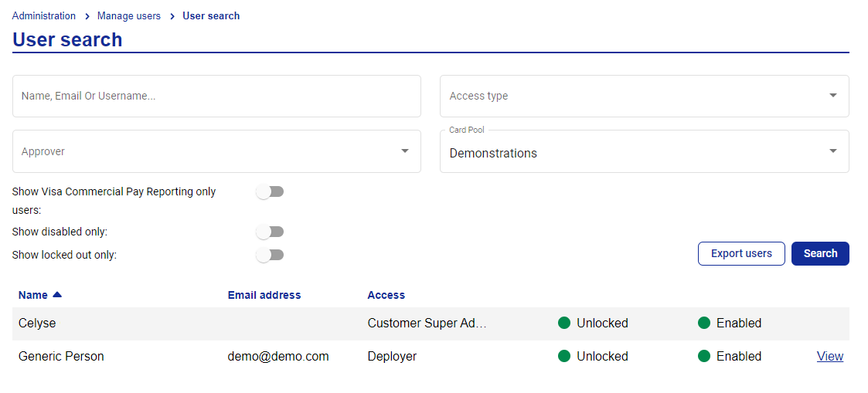Click the Administration breadcrumb link
This screenshot has width=868, height=393.
coord(44,16)
